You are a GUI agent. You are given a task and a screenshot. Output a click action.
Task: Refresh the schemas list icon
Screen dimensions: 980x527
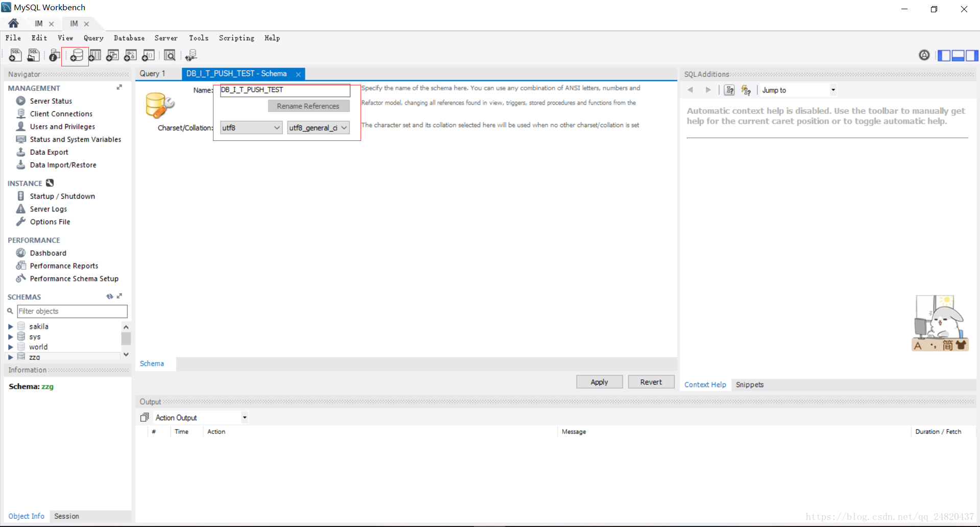[x=109, y=296]
